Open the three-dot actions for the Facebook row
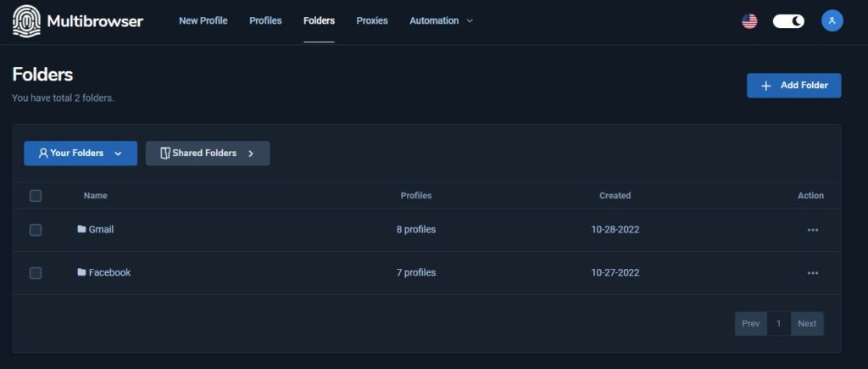Viewport: 868px width, 369px height. [813, 272]
